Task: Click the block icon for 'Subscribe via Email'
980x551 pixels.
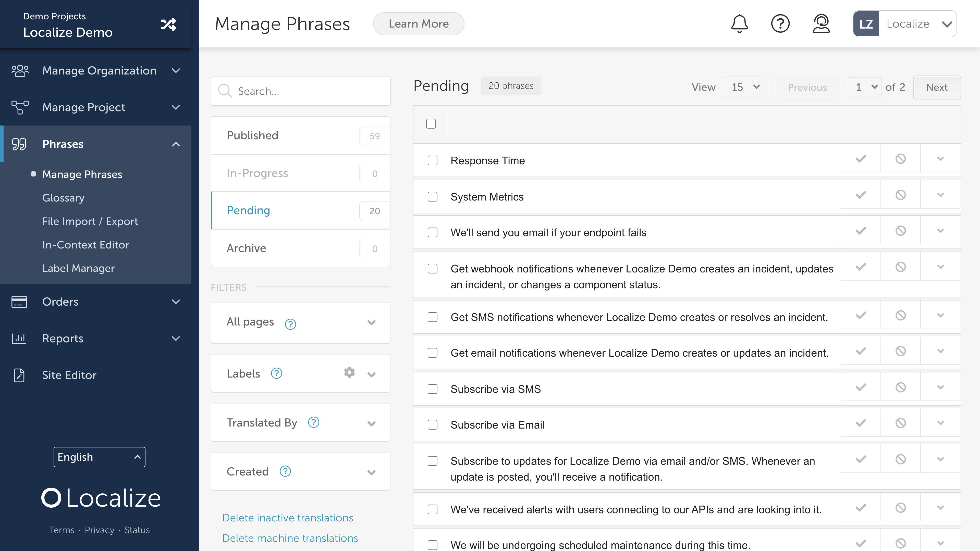Action: 901,424
